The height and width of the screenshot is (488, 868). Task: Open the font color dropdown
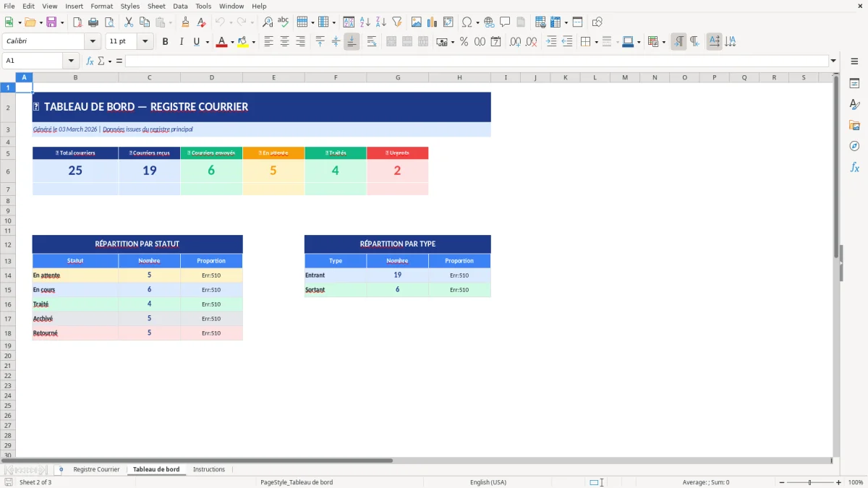click(x=231, y=41)
